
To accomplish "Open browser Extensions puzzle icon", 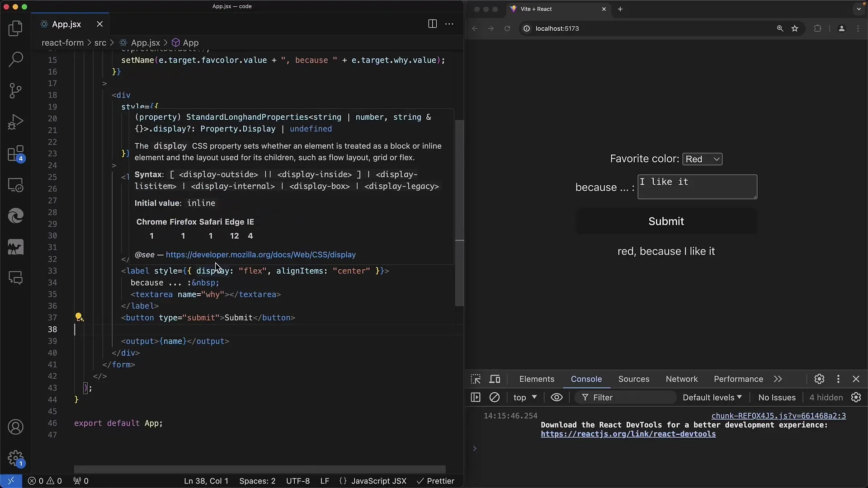I will [817, 28].
